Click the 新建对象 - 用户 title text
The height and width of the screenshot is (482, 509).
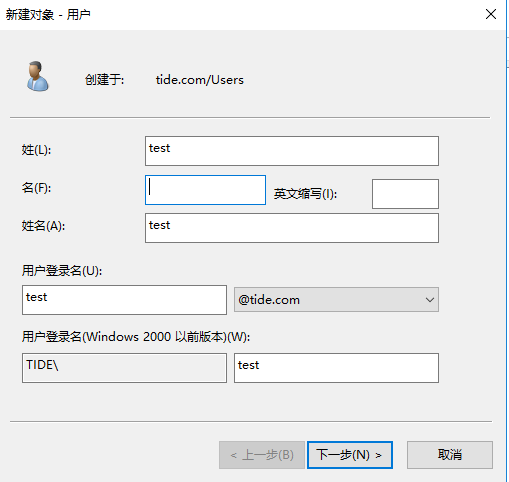(48, 15)
